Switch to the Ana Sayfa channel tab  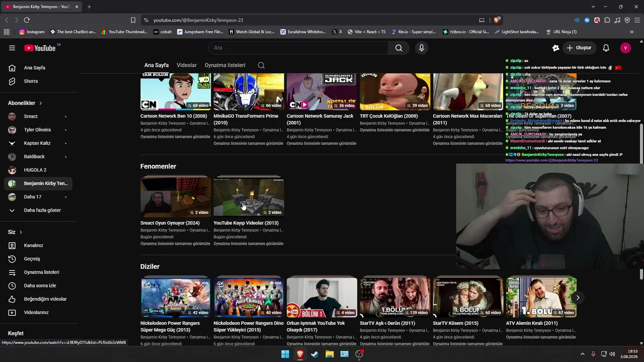156,65
